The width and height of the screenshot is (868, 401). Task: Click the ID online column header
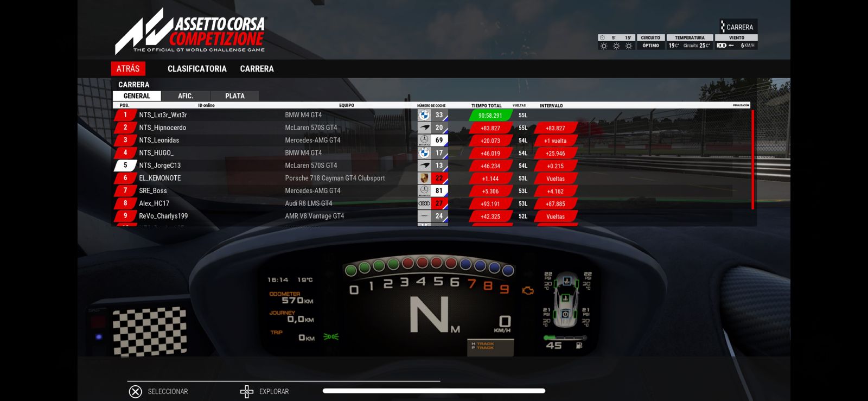pos(206,106)
